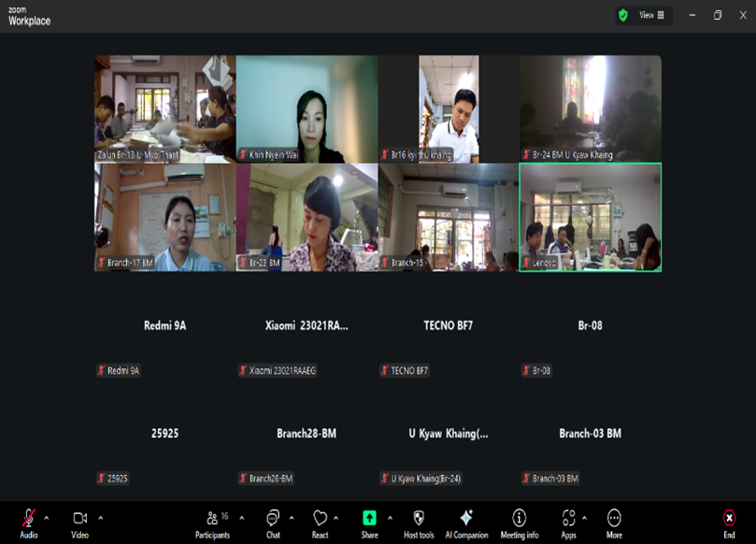Unmute the microphone with Audio
The height and width of the screenshot is (544, 756).
click(x=29, y=521)
